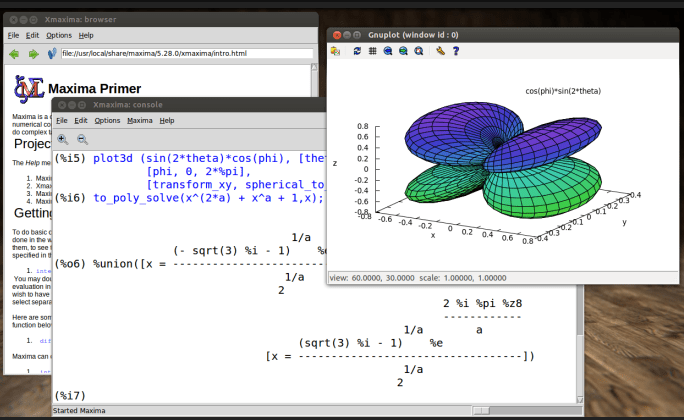The width and height of the screenshot is (684, 420).
Task: Close the Gnuplot window
Action: pyautogui.click(x=337, y=35)
